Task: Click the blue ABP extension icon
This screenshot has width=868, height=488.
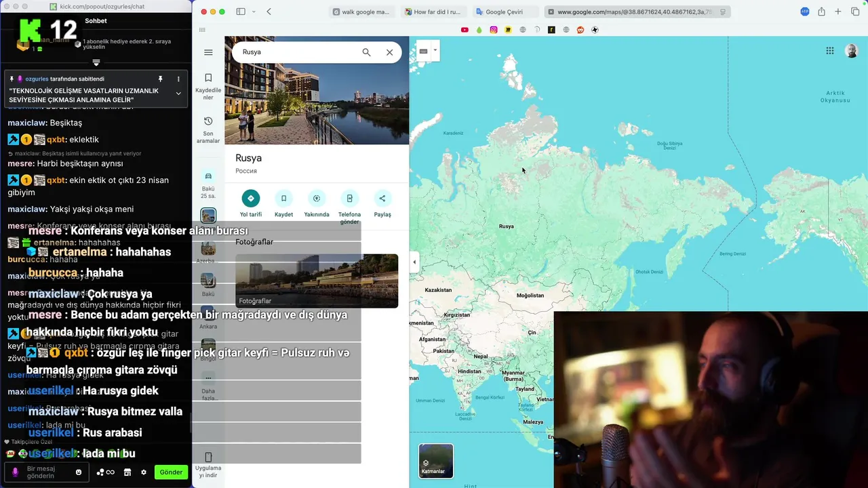Action: tap(805, 12)
